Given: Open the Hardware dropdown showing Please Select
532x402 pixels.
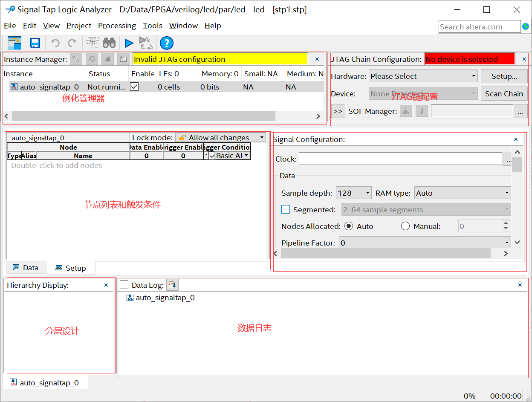Looking at the screenshot, I should pyautogui.click(x=423, y=76).
